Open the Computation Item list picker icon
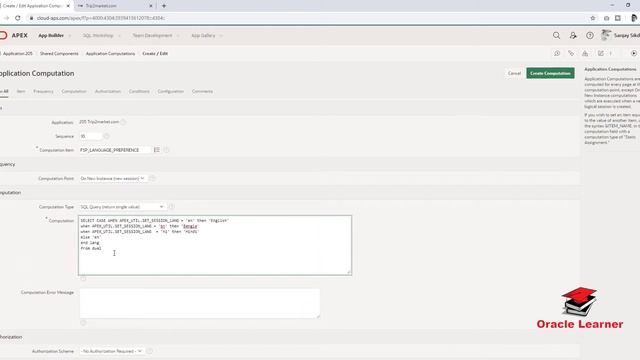The width and height of the screenshot is (640, 360). pyautogui.click(x=157, y=150)
